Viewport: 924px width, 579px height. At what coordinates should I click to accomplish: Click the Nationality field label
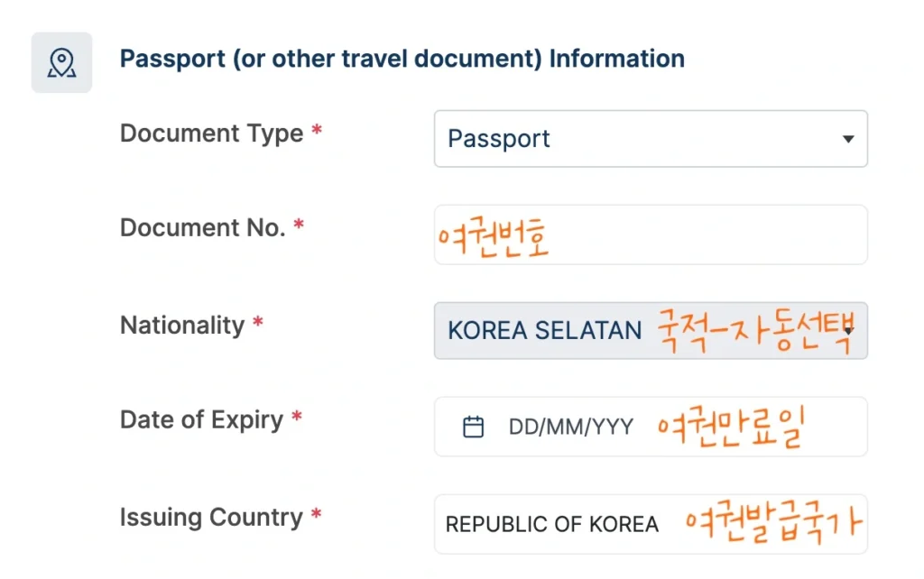tap(182, 325)
